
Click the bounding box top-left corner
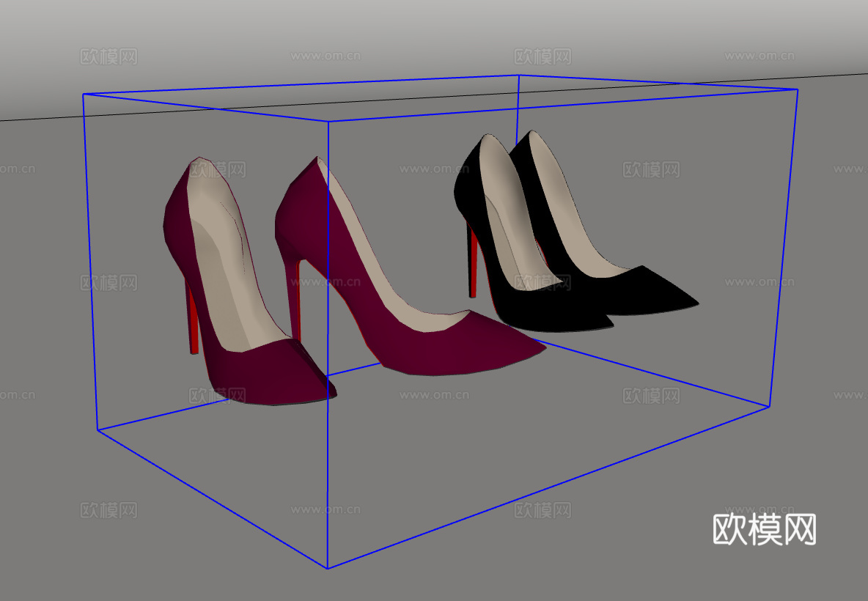pos(84,95)
